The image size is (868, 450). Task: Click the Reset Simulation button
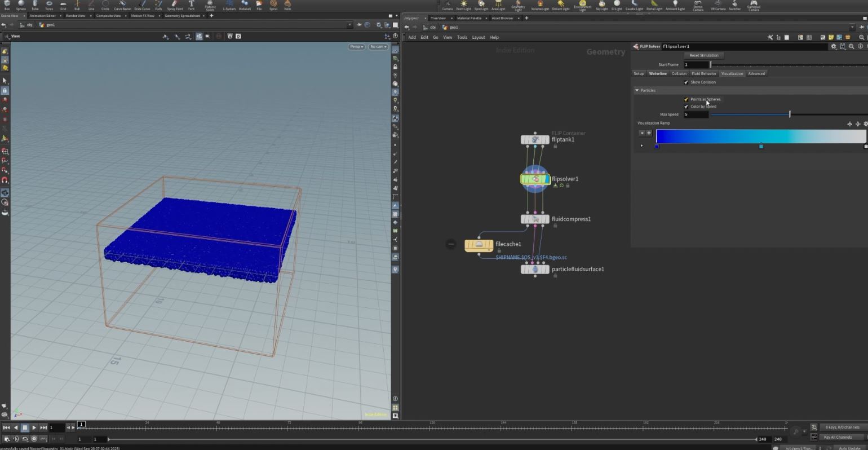point(703,55)
